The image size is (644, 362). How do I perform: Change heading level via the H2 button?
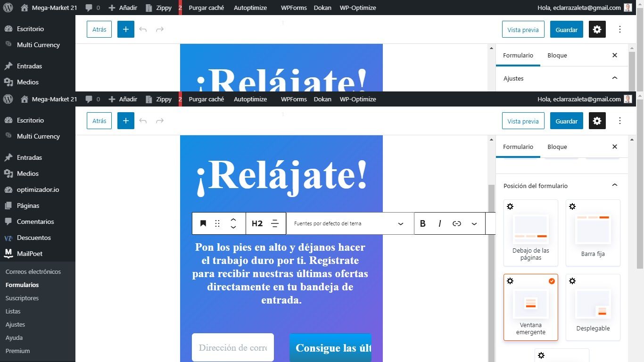coord(257,223)
